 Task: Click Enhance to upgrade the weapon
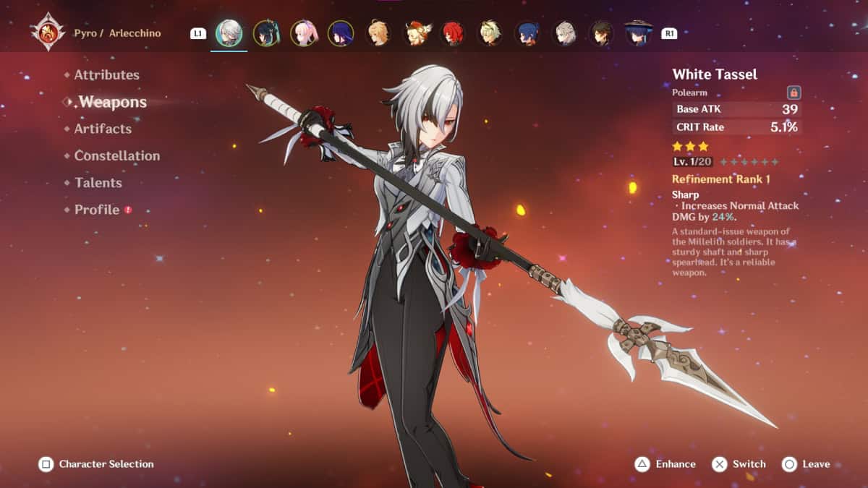665,464
